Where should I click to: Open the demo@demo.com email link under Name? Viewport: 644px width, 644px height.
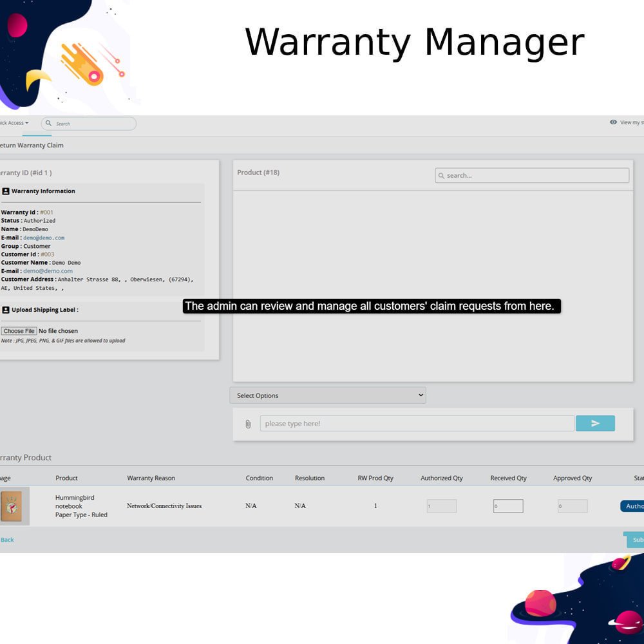44,238
